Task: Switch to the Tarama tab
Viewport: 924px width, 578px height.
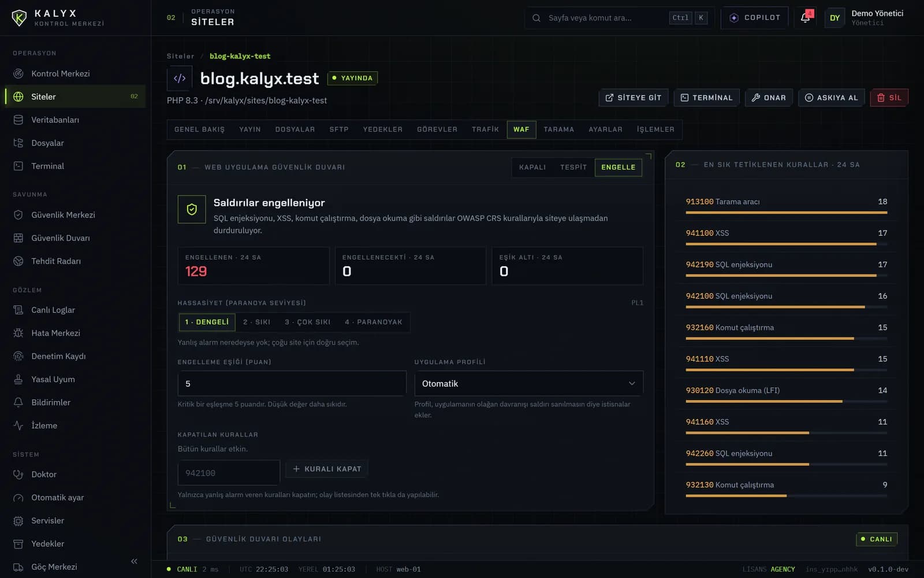Action: tap(558, 129)
